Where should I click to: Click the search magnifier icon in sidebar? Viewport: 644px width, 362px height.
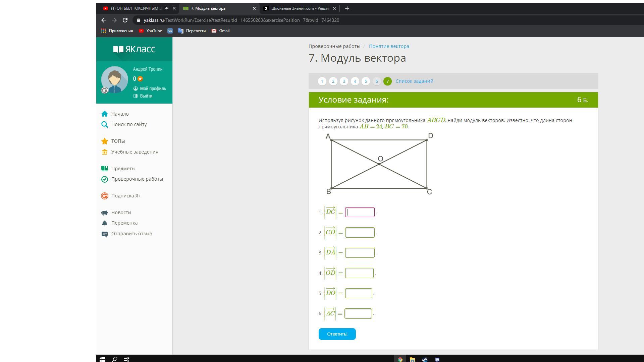click(105, 125)
